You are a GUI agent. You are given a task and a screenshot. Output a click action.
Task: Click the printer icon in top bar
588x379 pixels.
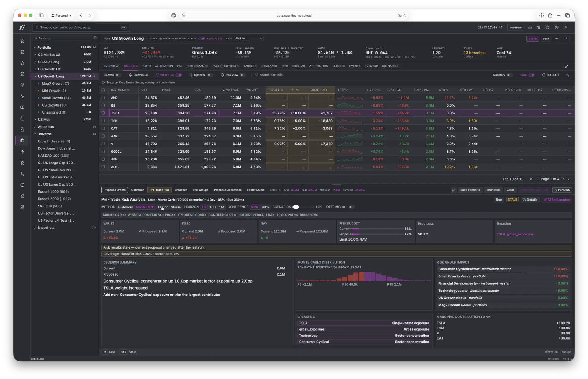[x=530, y=28]
